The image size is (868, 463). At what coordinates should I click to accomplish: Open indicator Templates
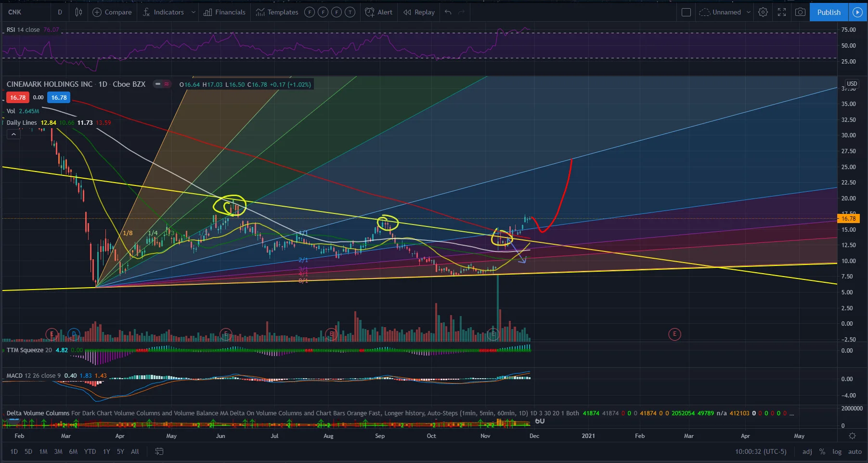pos(277,12)
